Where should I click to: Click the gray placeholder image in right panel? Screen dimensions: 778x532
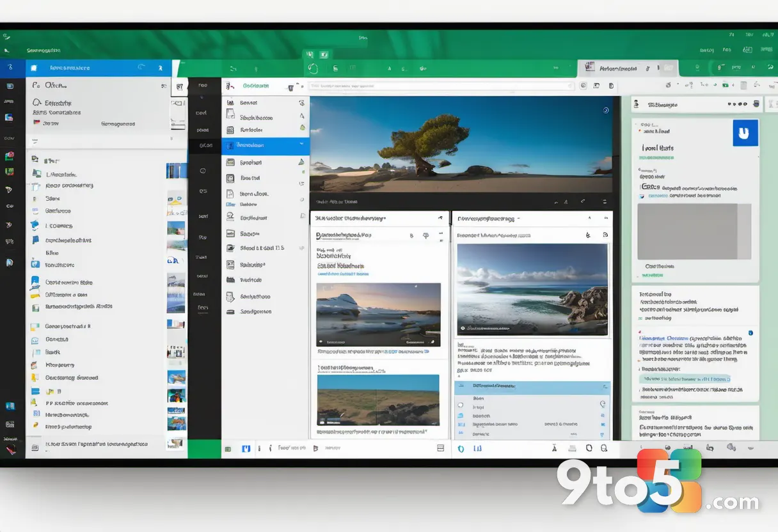(695, 231)
